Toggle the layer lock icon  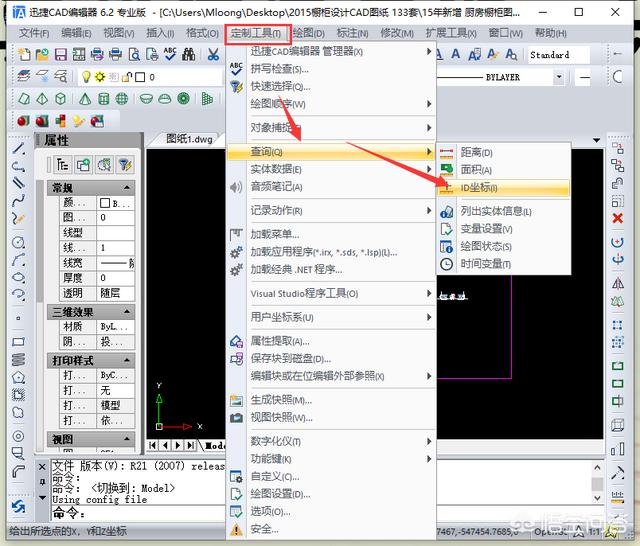[125, 77]
